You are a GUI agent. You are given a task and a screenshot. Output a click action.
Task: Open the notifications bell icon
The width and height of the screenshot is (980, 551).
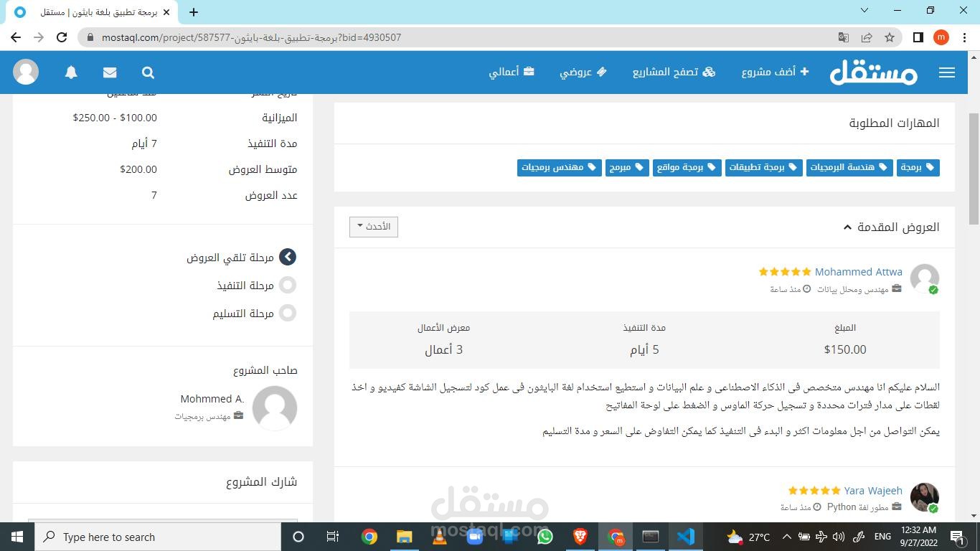click(x=71, y=72)
